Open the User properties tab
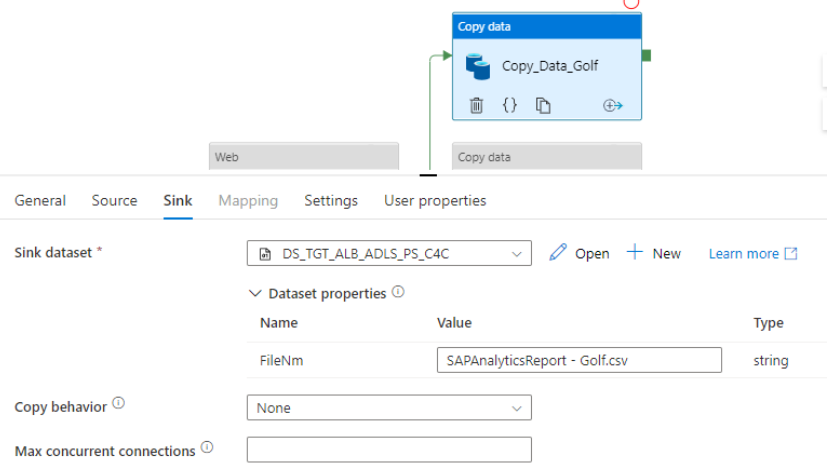 pyautogui.click(x=435, y=200)
